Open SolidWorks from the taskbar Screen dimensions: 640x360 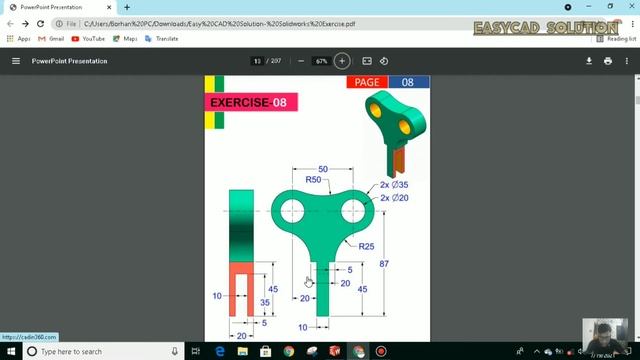335,351
